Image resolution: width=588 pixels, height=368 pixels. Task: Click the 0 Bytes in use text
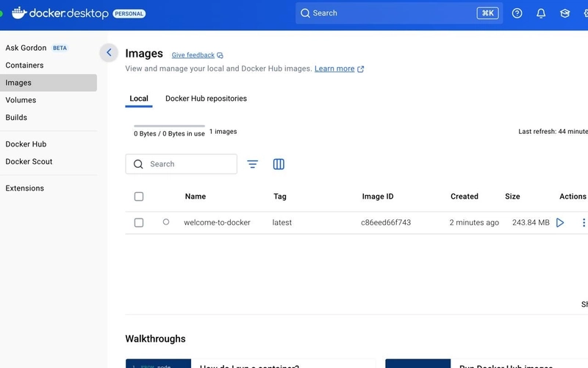coord(169,134)
